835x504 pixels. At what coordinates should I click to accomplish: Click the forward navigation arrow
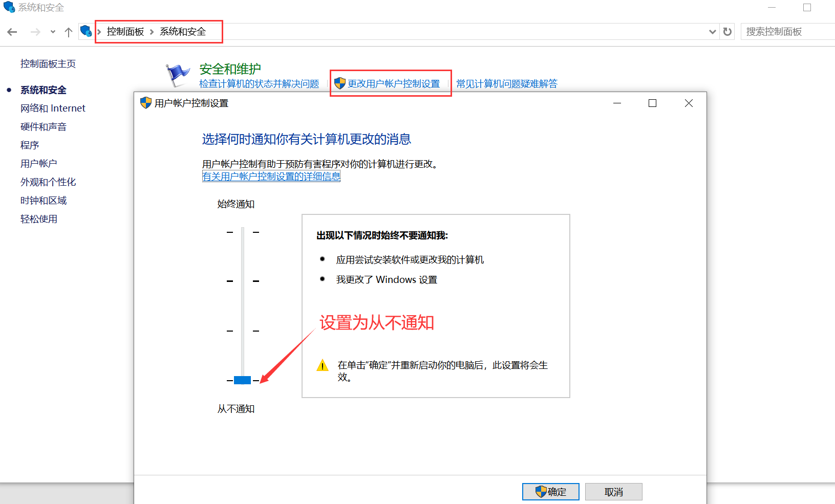pos(35,32)
